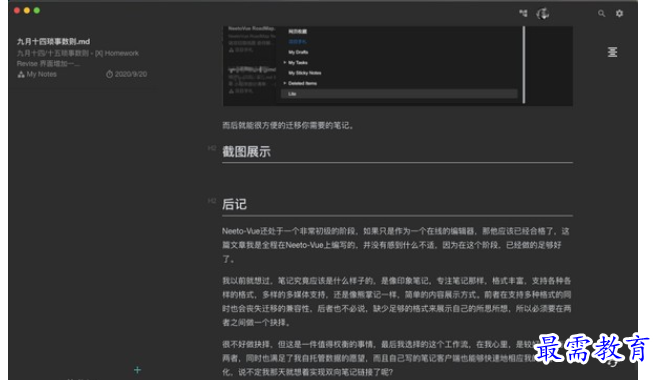Click the heading 截图展示
Screen dimensions: 658x380
246,152
